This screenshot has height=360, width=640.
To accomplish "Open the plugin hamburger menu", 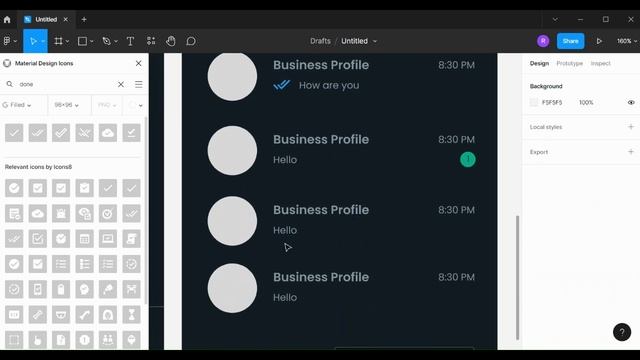I will point(139,84).
